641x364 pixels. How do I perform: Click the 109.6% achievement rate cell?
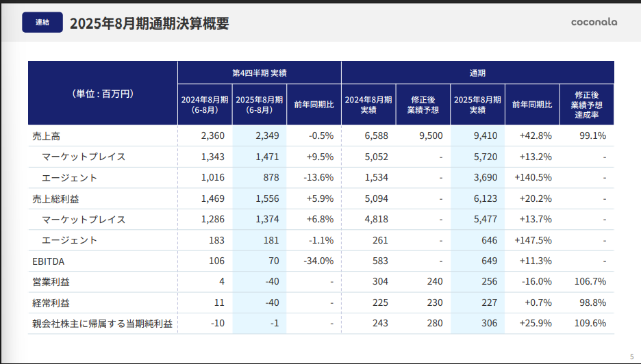click(592, 324)
